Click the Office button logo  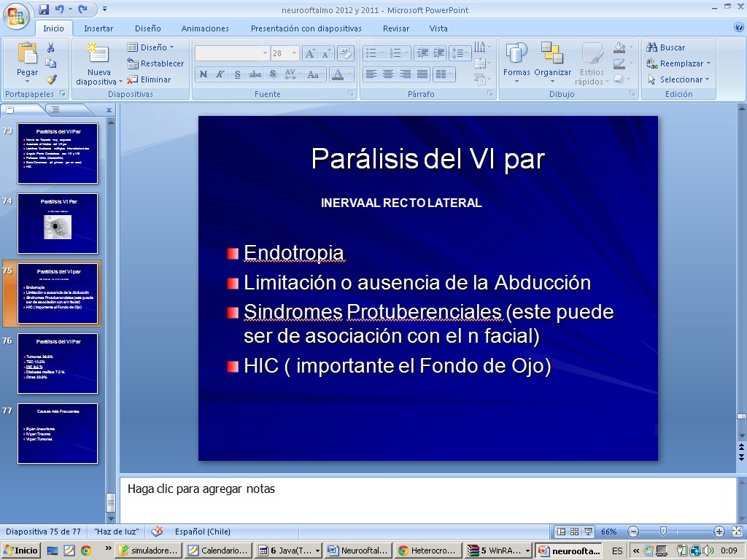point(16,15)
